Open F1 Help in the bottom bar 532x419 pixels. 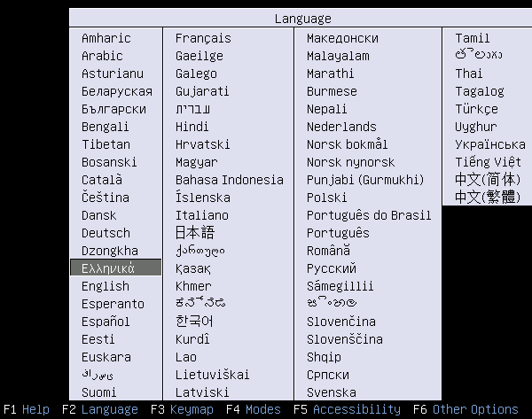click(x=25, y=409)
